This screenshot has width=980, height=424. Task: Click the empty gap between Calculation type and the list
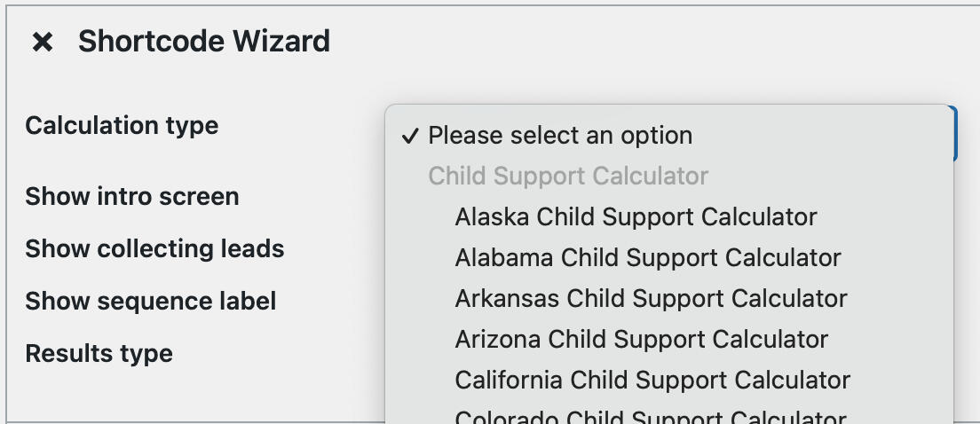(302, 126)
